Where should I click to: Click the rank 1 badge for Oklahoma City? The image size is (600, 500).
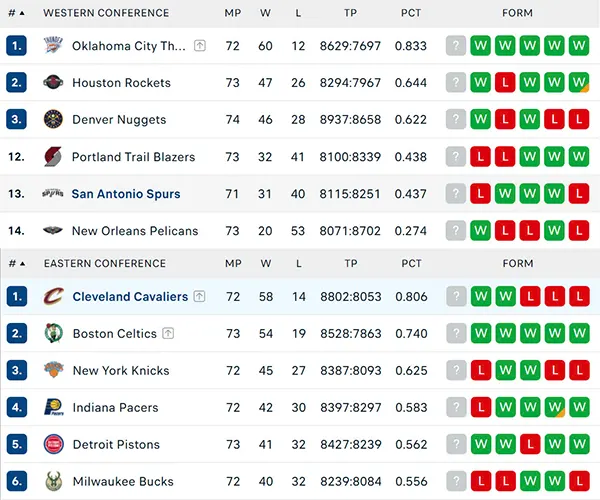point(16,46)
